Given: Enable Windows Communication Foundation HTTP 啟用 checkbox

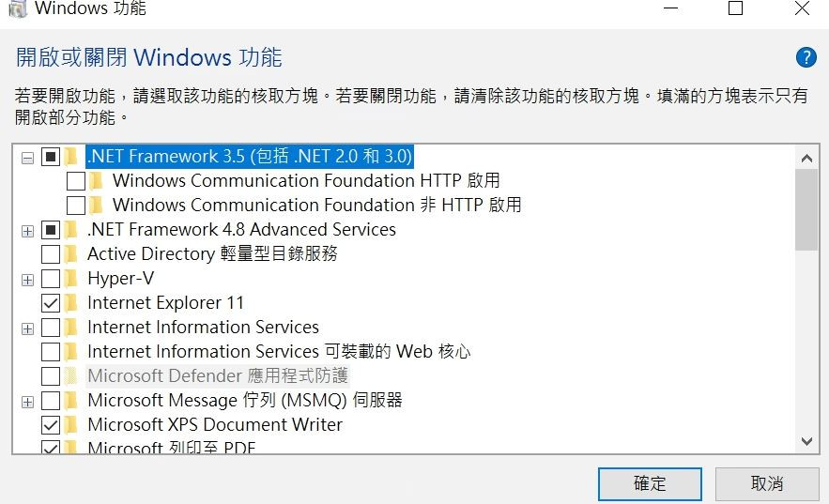Looking at the screenshot, I should [76, 181].
